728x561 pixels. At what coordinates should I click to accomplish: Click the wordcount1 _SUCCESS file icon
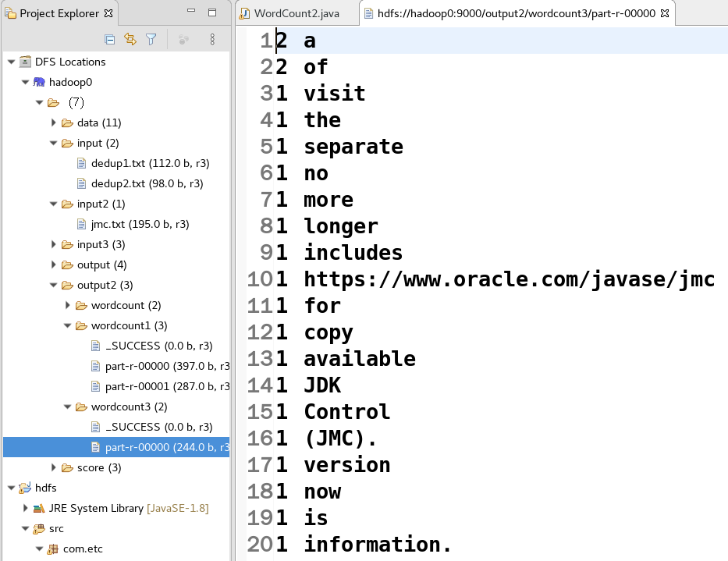[x=95, y=346]
